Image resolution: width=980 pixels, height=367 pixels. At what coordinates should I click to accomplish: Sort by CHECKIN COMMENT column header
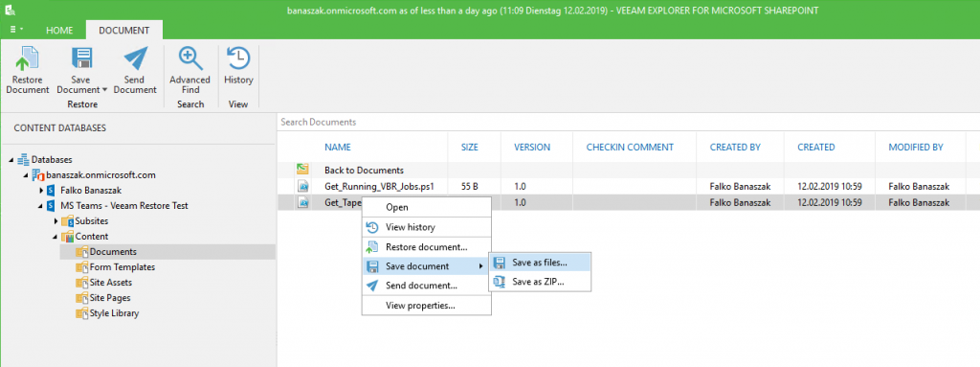(x=630, y=148)
